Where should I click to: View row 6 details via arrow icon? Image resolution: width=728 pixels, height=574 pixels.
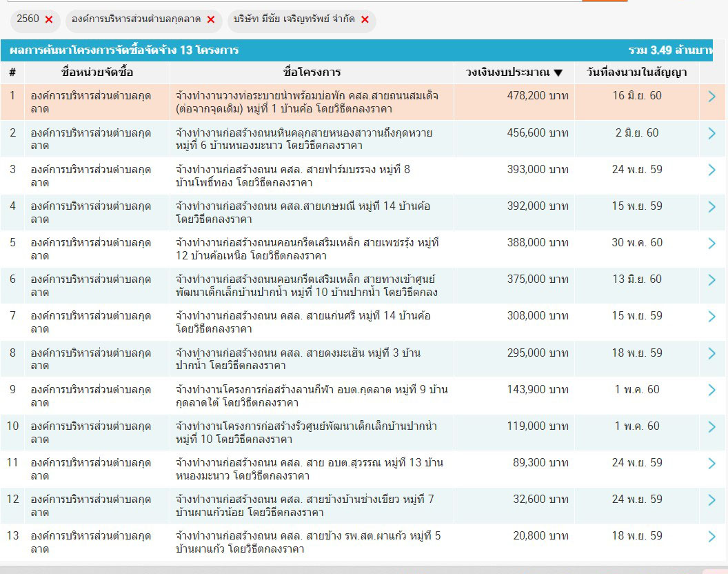coord(712,279)
